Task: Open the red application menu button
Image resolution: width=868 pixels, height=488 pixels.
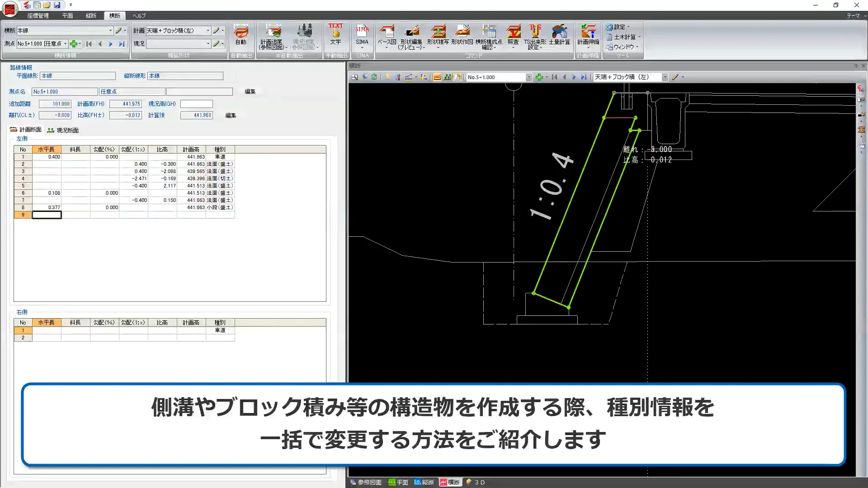Action: click(x=9, y=8)
